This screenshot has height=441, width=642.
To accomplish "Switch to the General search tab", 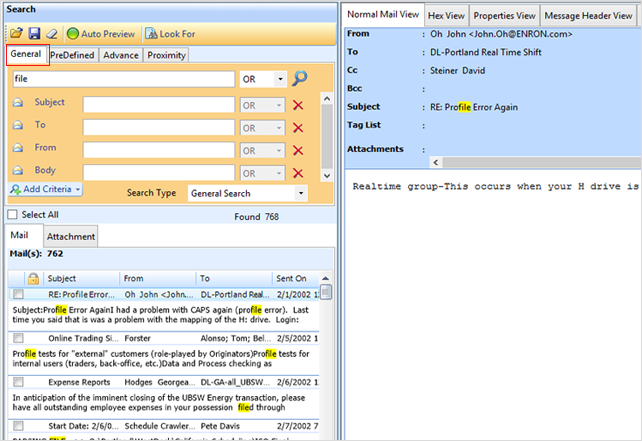I will tap(26, 54).
